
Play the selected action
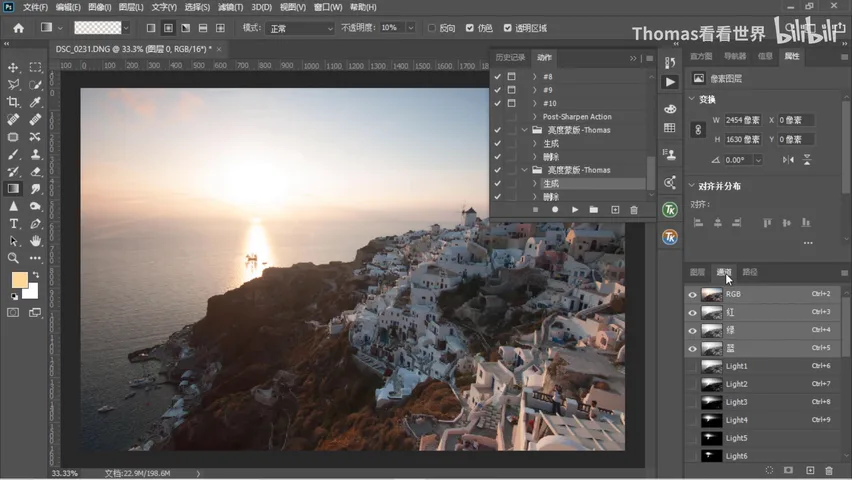tap(575, 210)
